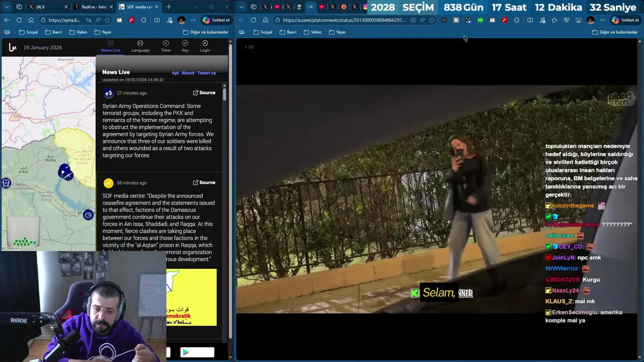Click the "Tweet us" link
The width and height of the screenshot is (644, 362).
206,73
